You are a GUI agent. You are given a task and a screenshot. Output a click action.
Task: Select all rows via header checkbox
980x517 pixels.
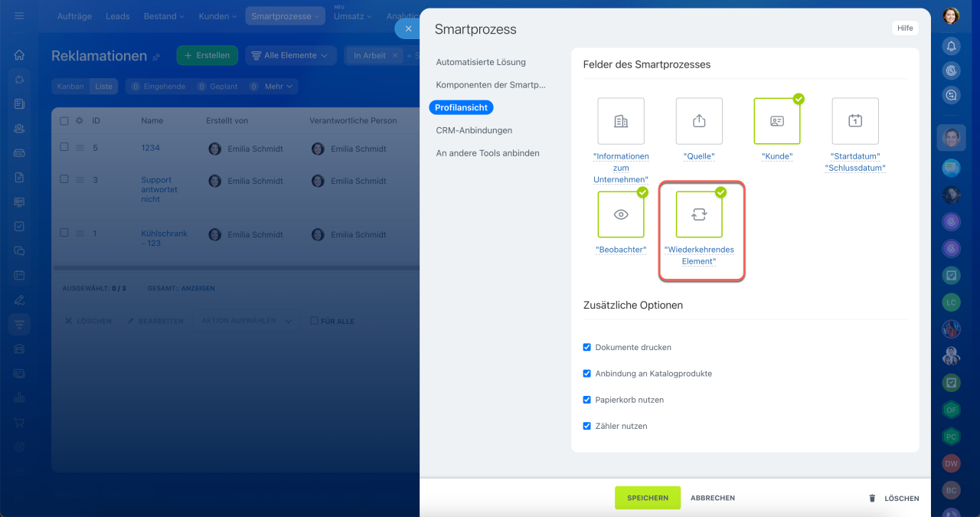coord(64,121)
